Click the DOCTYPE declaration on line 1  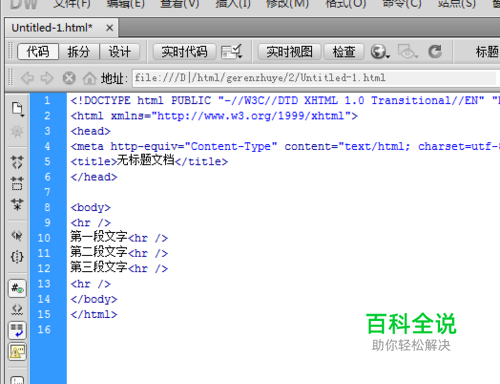click(x=285, y=100)
